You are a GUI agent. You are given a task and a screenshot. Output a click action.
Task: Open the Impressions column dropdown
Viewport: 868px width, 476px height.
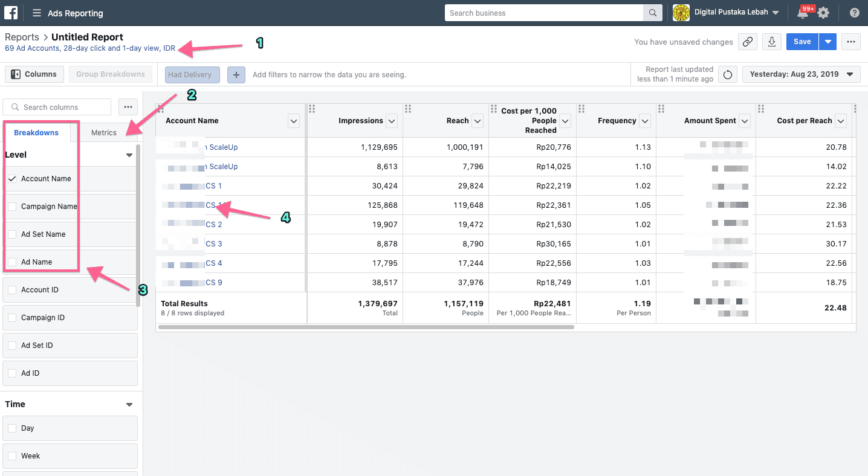point(392,120)
